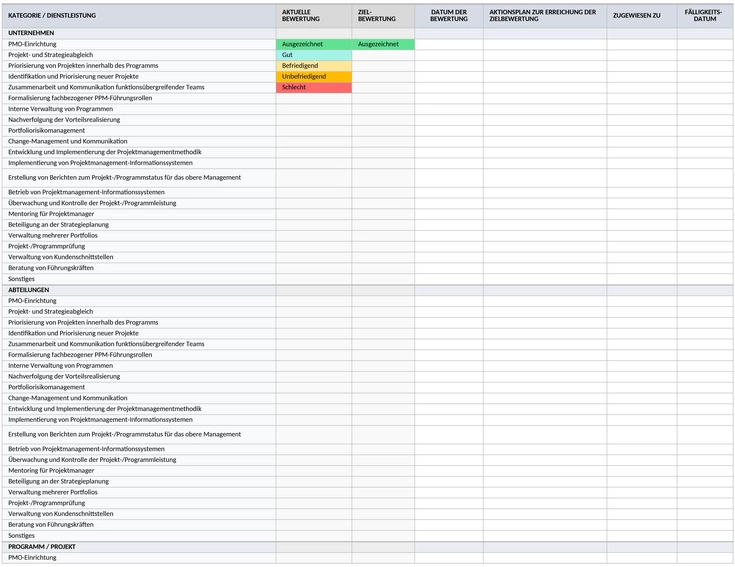Select green 'Ausgezeichnet' cell under Aktuelle Bewertung

[314, 44]
